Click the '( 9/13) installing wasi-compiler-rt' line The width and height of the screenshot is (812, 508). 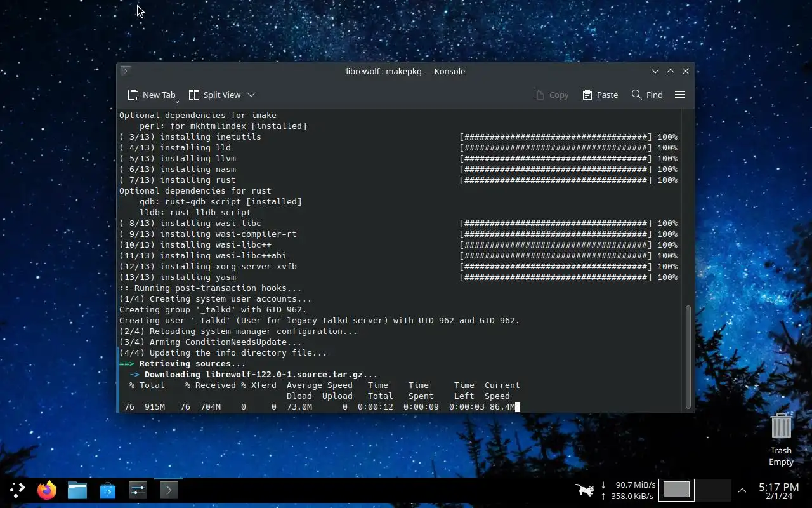tap(208, 234)
